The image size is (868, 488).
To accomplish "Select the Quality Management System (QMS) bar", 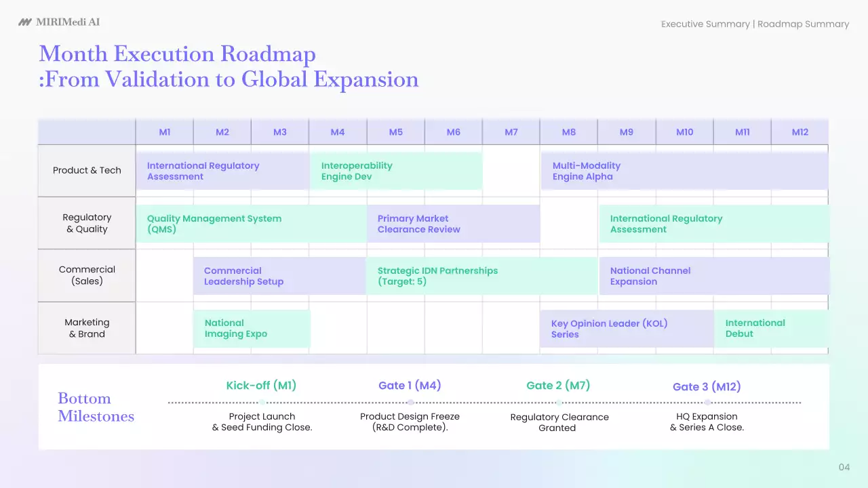I will pos(251,224).
